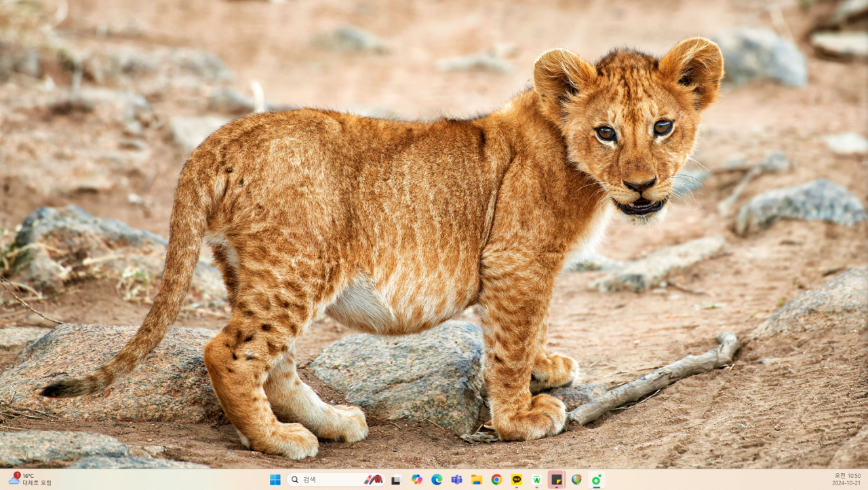
Task: Open the colorful search highlight graphic
Action: [x=373, y=480]
